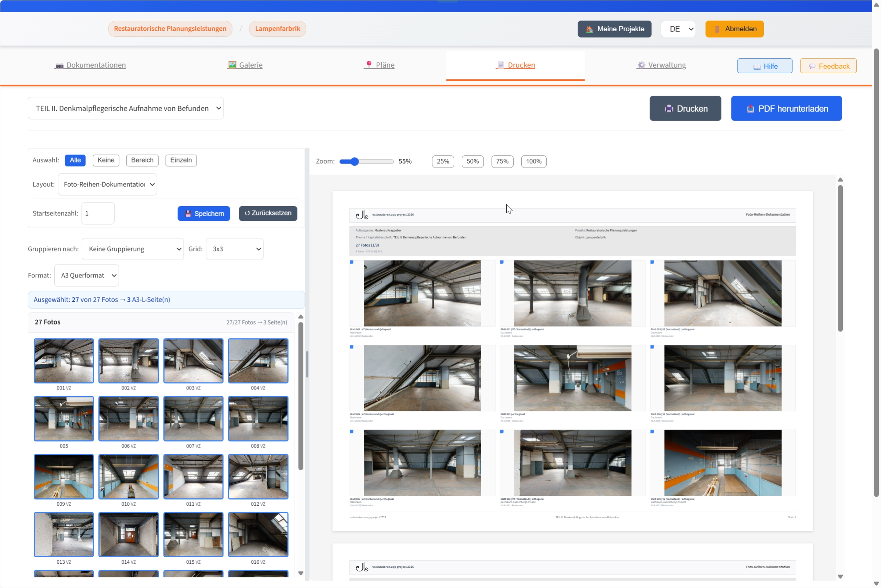881x588 pixels.
Task: Open the Layout dropdown
Action: click(108, 184)
